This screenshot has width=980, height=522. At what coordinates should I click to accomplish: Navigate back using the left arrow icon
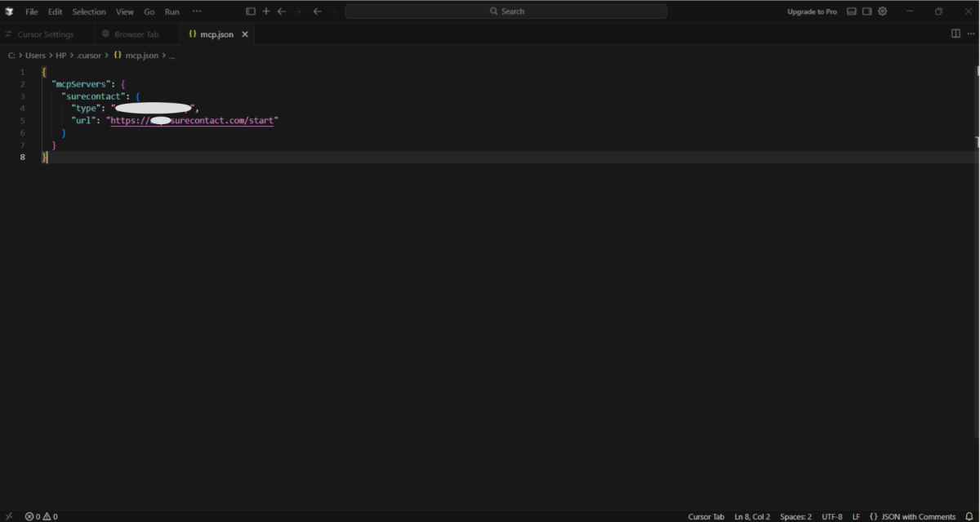[282, 11]
